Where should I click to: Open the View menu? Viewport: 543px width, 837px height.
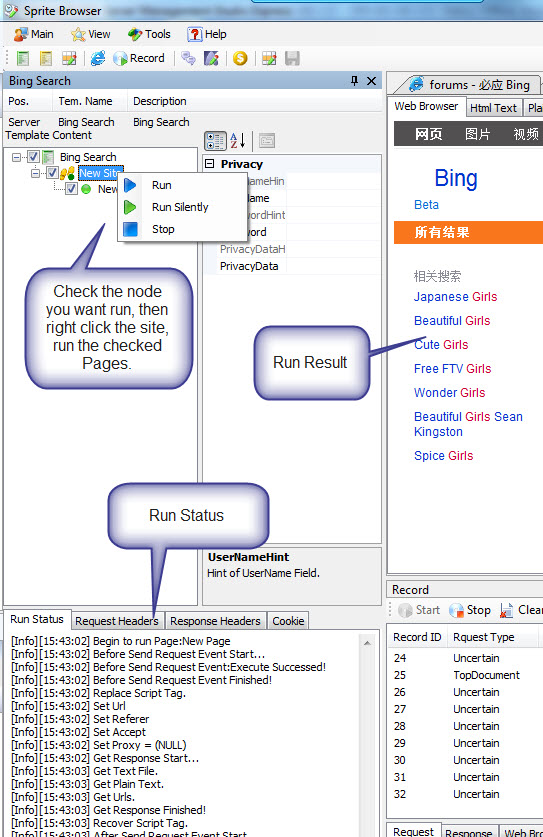(x=91, y=34)
